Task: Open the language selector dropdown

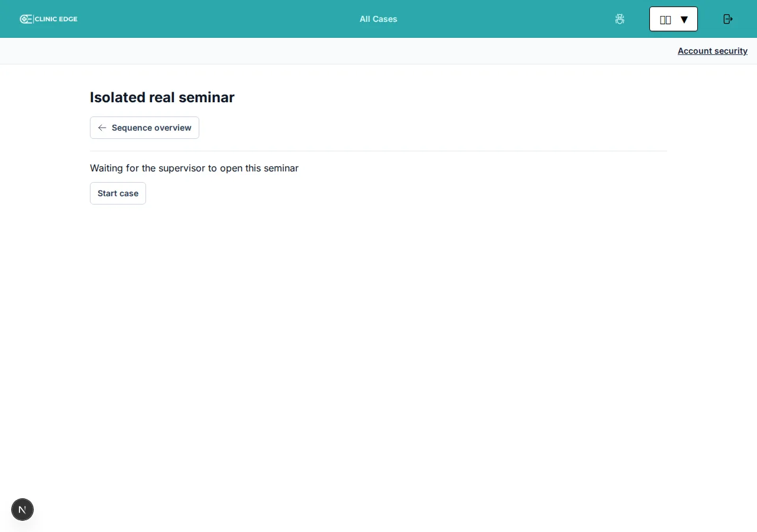Action: pos(674,19)
